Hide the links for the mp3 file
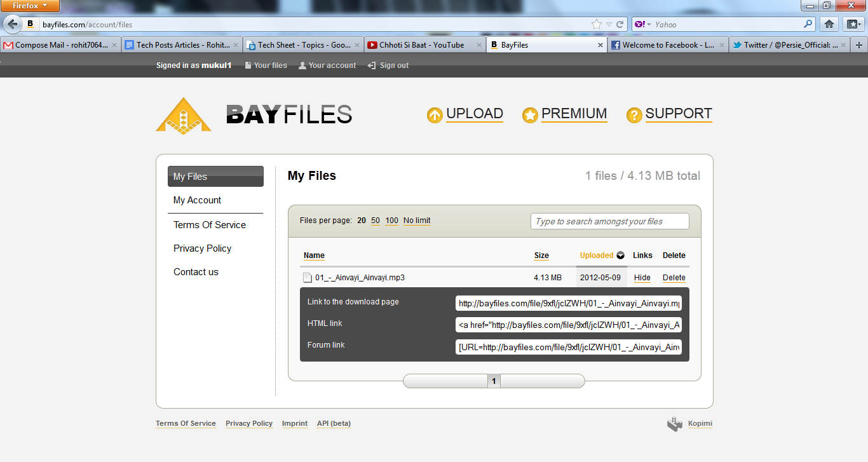 pos(642,278)
